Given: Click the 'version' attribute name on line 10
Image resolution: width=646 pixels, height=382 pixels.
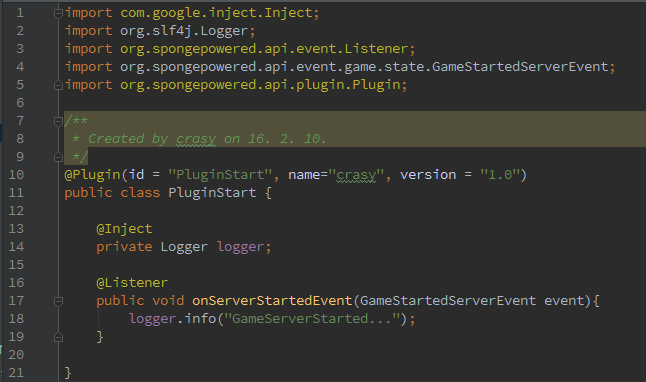Looking at the screenshot, I should point(428,175).
